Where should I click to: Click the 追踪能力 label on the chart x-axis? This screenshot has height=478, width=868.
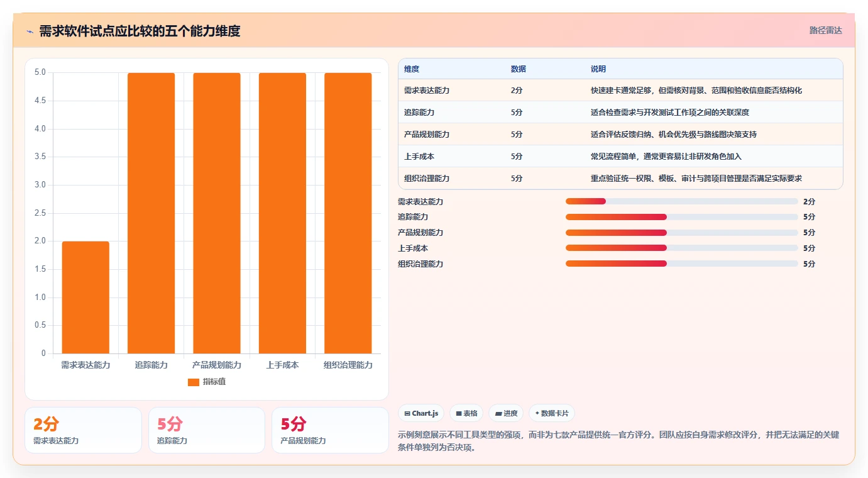(151, 365)
